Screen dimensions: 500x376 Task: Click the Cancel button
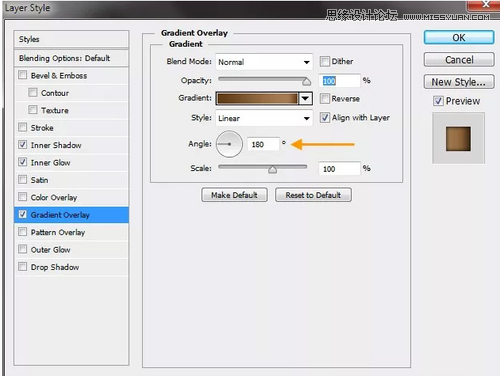[x=459, y=60]
